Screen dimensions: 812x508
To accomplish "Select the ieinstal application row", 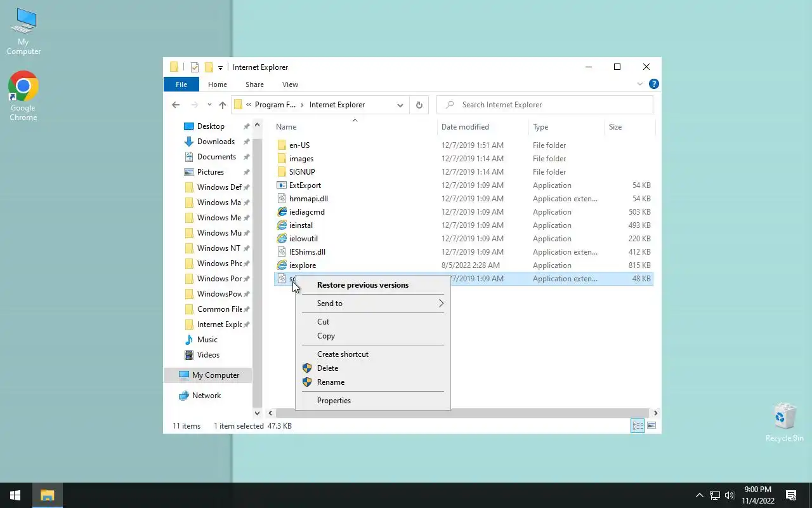I will point(464,225).
